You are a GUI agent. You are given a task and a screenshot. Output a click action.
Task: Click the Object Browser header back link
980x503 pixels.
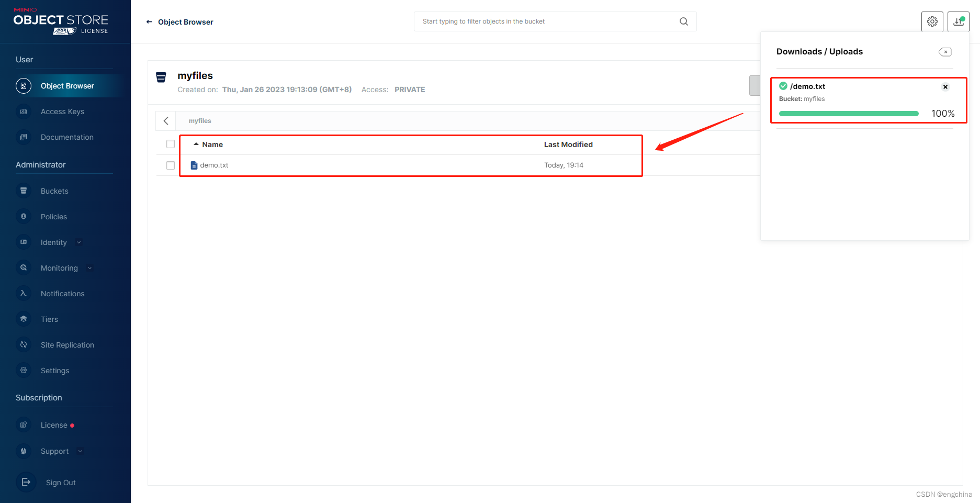pyautogui.click(x=186, y=22)
